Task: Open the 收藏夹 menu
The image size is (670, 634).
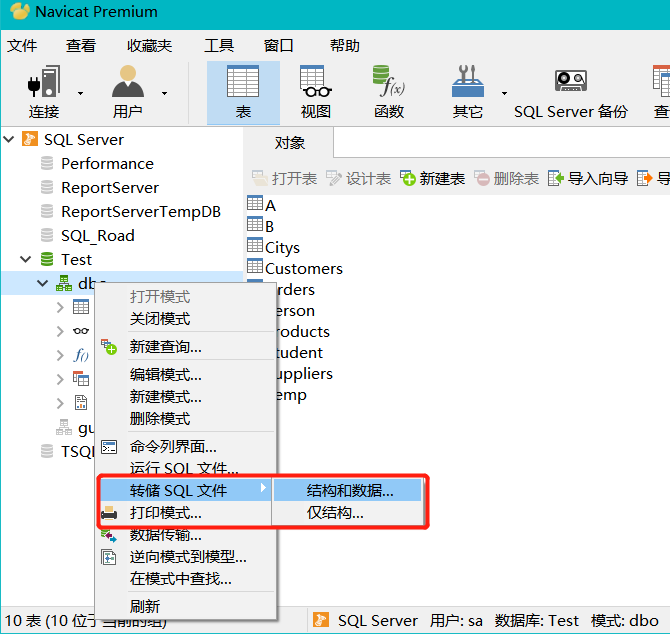Action: (x=150, y=45)
